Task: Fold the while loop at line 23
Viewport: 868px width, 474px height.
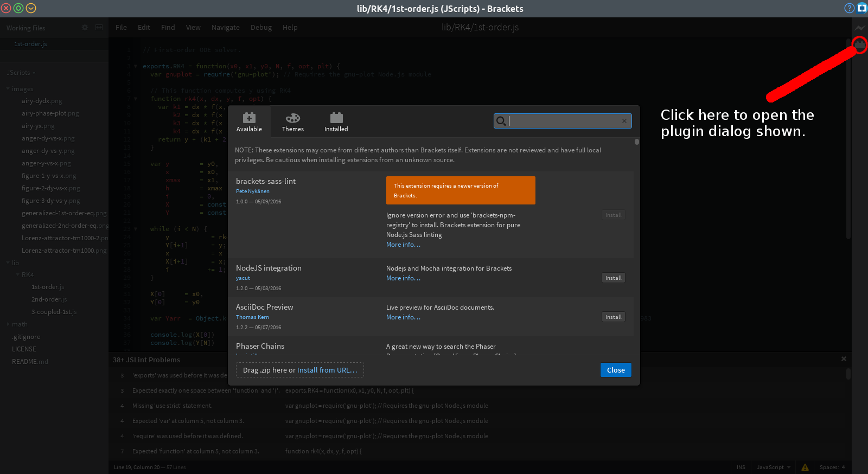Action: [x=135, y=229]
